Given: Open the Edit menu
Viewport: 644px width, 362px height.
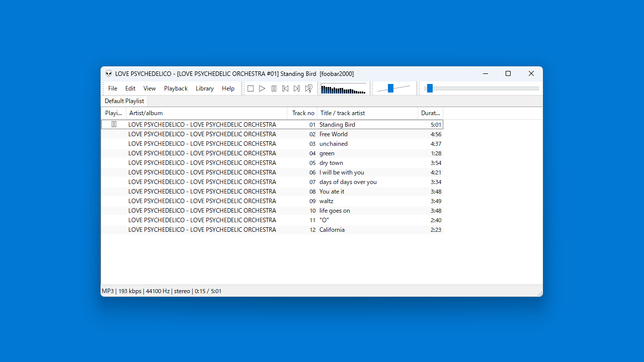Looking at the screenshot, I should coord(130,88).
